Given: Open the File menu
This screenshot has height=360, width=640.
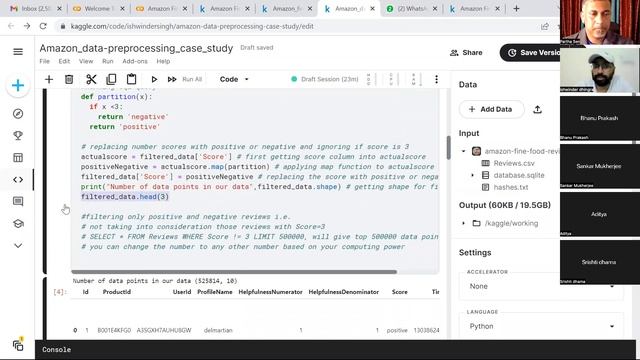Looking at the screenshot, I should tap(44, 61).
